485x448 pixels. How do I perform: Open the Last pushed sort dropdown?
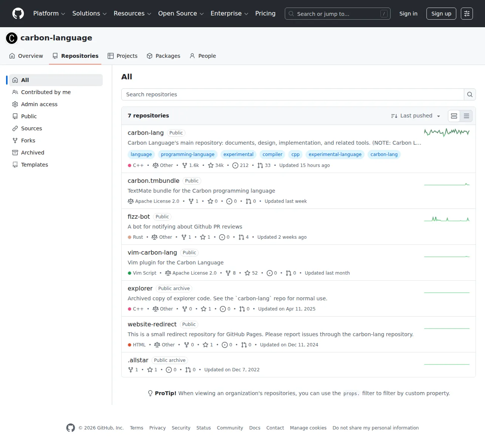click(415, 116)
